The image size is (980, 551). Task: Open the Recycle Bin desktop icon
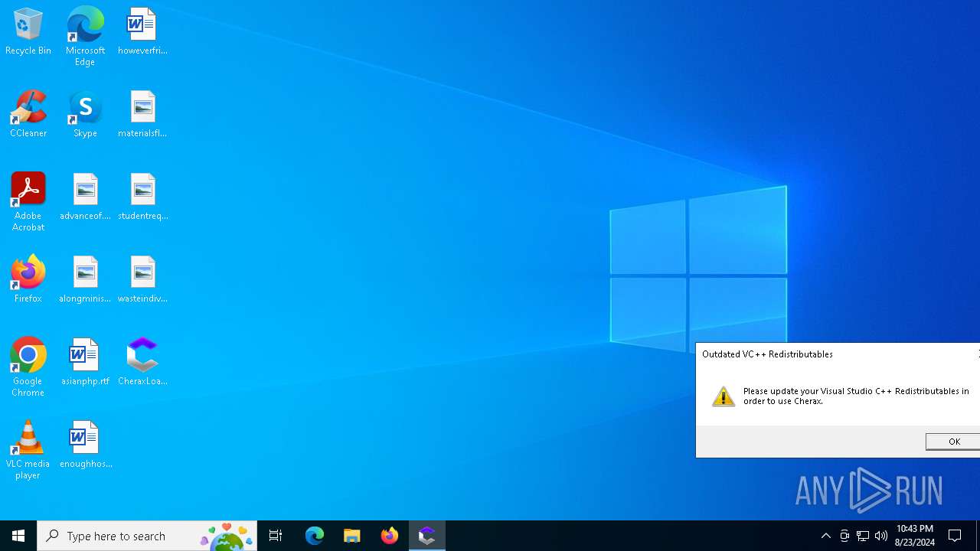click(28, 32)
